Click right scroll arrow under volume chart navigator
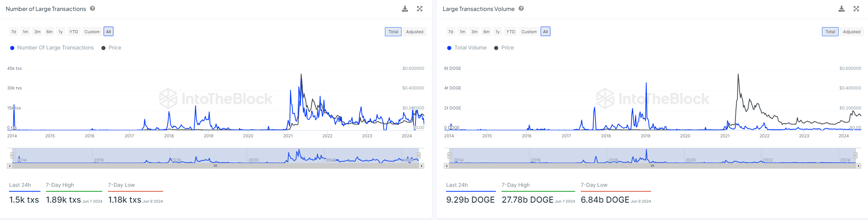 click(x=859, y=166)
